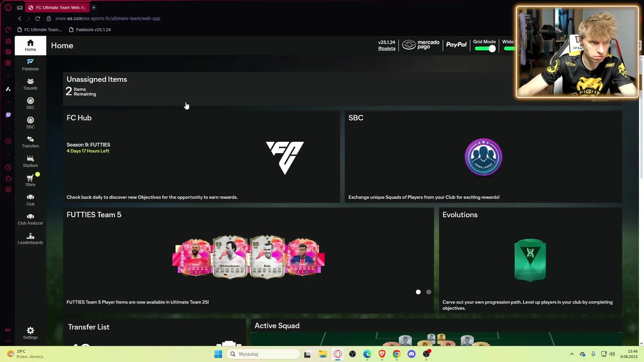Open the Club section

30,200
